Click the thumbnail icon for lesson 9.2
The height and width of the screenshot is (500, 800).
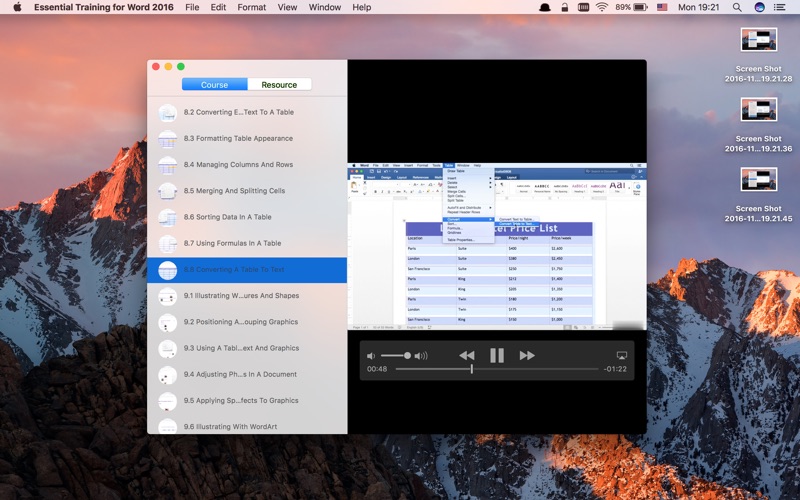click(x=167, y=322)
